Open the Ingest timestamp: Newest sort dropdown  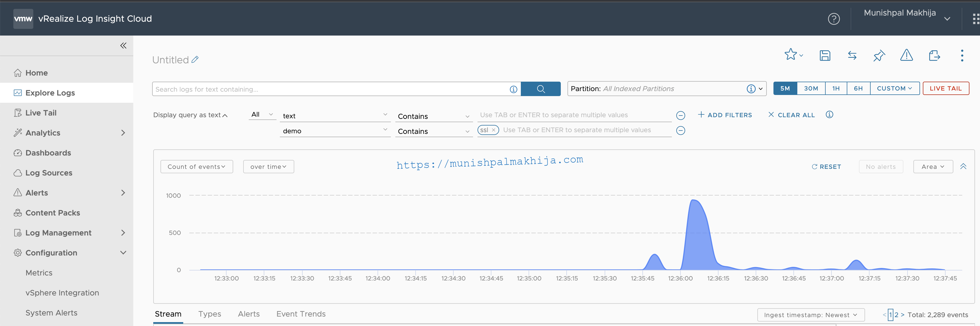(x=811, y=315)
